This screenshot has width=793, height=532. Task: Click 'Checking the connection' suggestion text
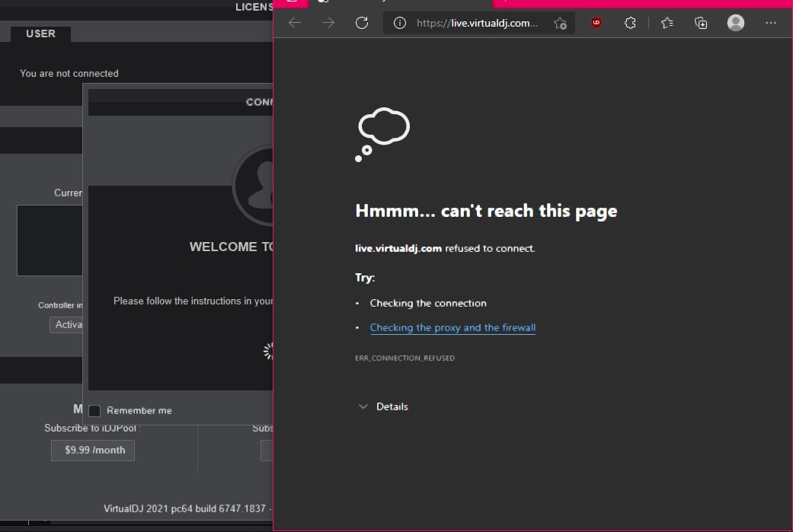pos(428,303)
